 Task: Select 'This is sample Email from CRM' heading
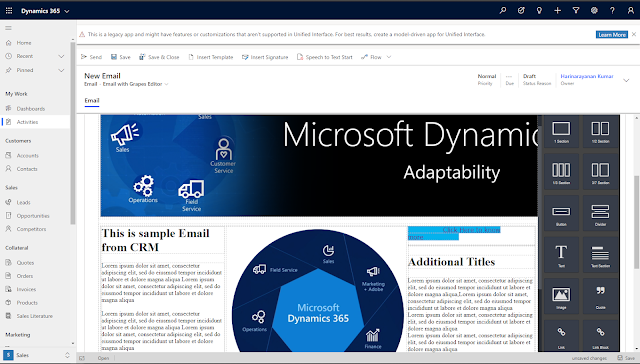[156, 240]
